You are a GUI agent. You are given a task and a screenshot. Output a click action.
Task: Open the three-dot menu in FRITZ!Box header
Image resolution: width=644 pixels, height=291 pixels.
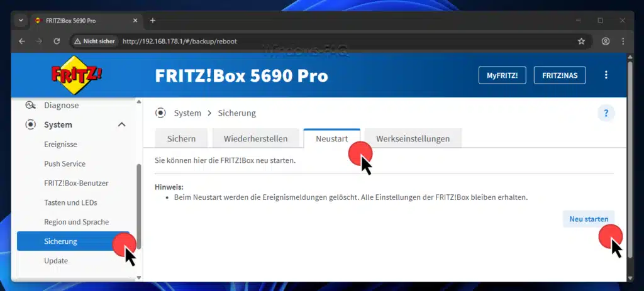606,75
